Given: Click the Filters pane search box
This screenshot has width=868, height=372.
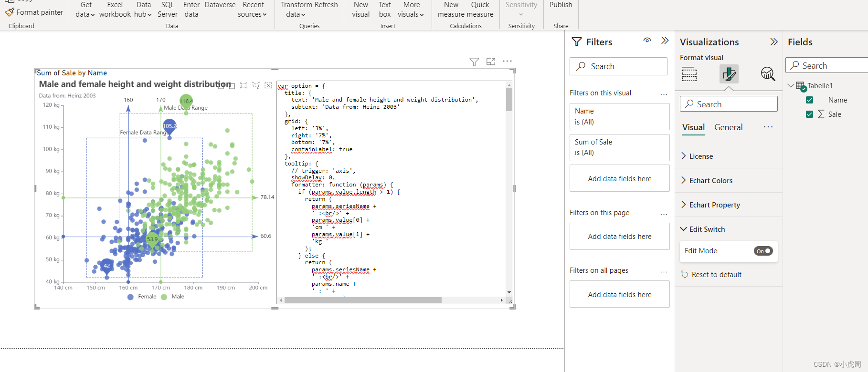Looking at the screenshot, I should 618,66.
